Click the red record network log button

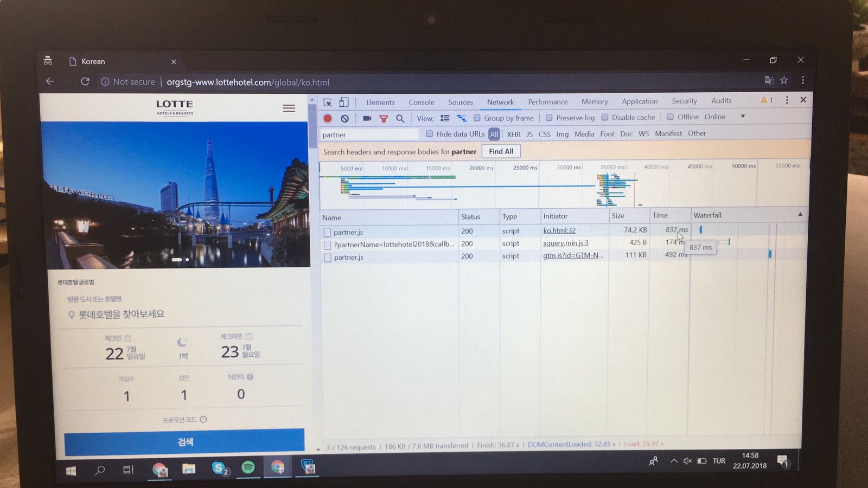pos(328,118)
